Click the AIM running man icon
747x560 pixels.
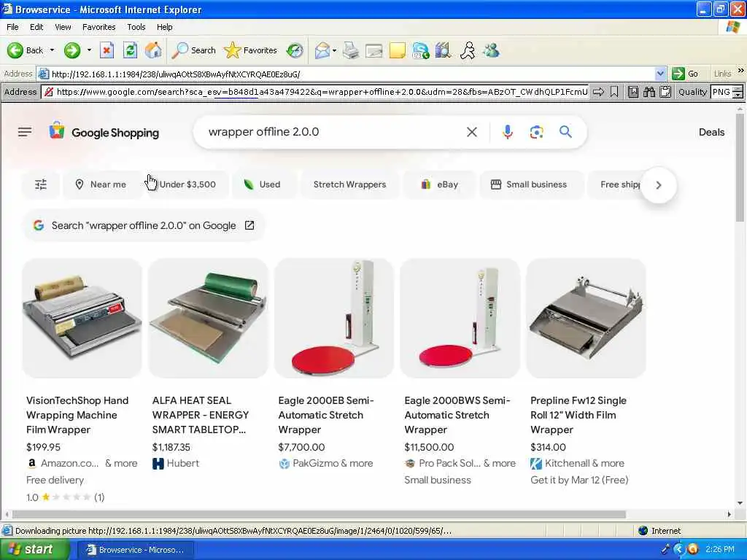tap(468, 50)
